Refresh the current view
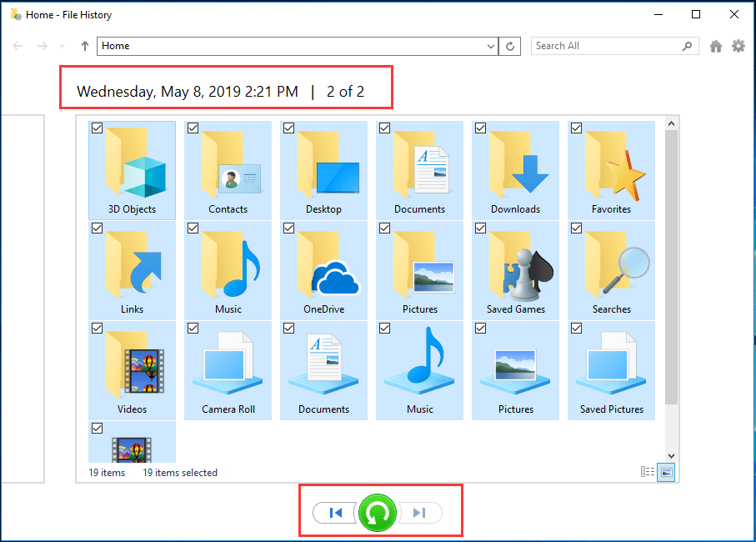756x542 pixels. pos(509,46)
